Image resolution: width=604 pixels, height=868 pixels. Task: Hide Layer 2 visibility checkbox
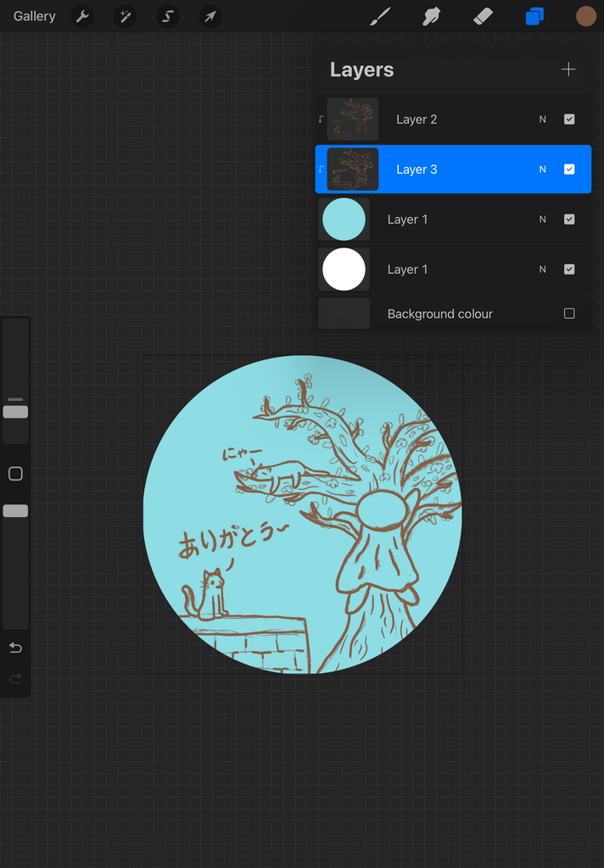point(569,120)
